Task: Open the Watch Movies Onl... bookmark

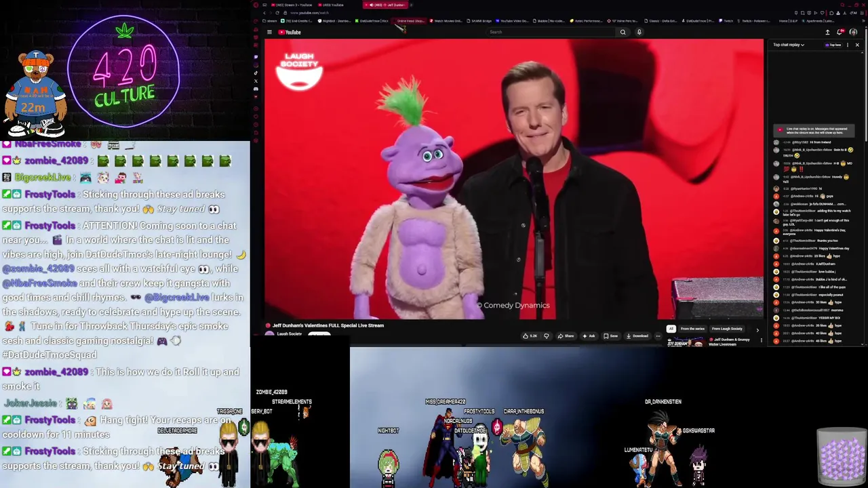Action: 445,21
